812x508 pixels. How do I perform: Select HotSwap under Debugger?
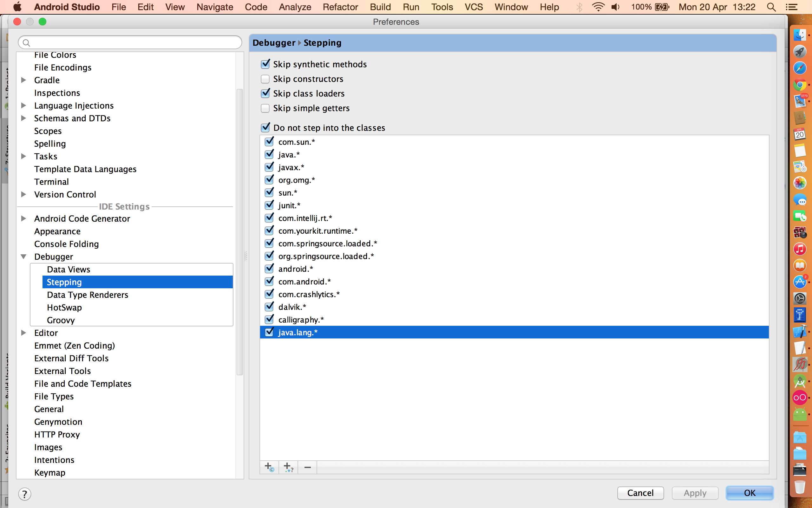tap(64, 307)
